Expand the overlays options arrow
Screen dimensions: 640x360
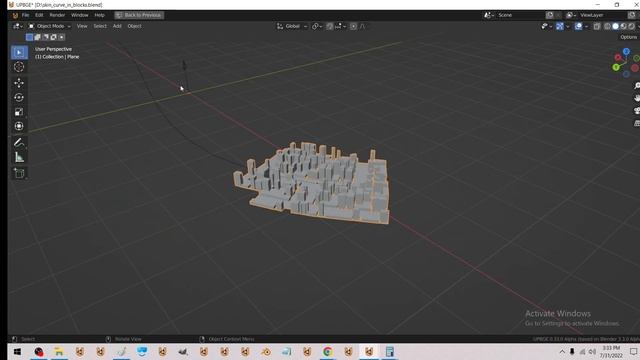(586, 26)
